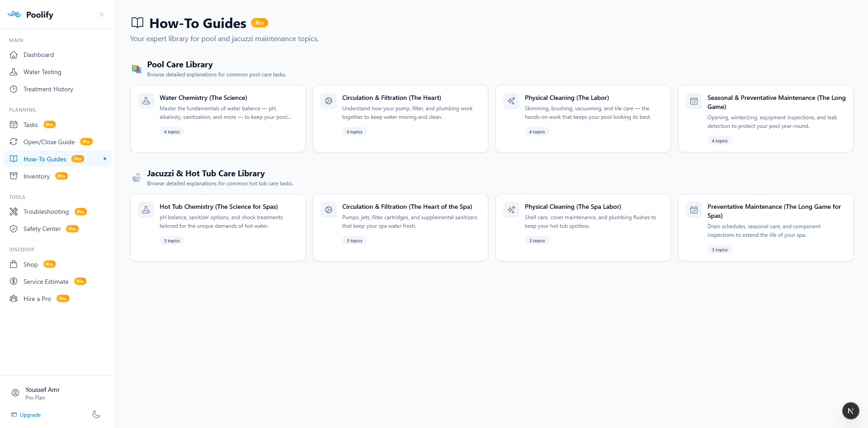
Task: Open Preventative Maintenance (The Long Game for Spas) card
Action: click(766, 227)
